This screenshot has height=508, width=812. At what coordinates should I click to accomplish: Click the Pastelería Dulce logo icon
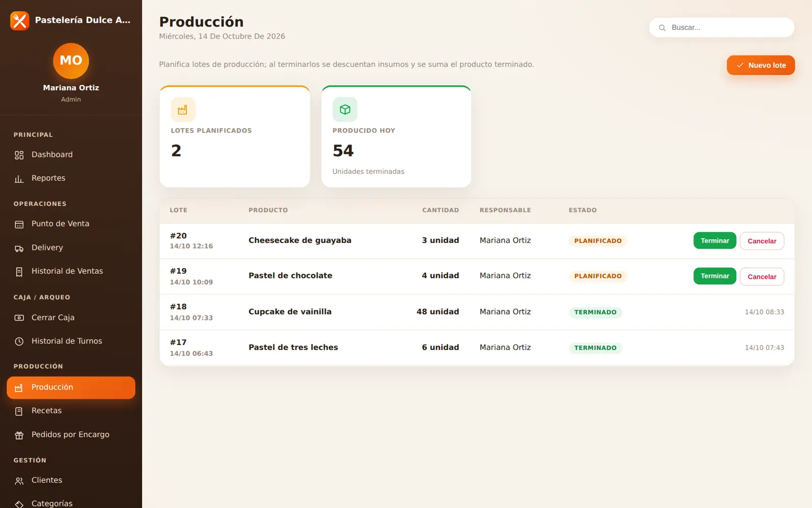tap(20, 21)
